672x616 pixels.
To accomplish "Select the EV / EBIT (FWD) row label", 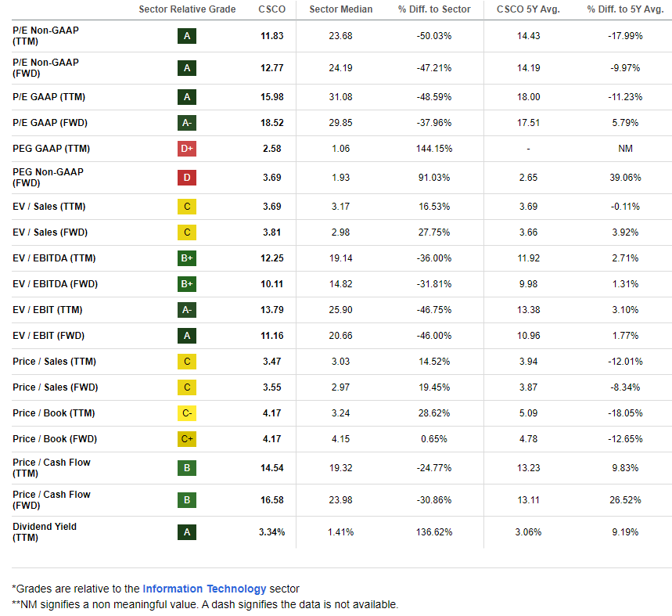I will pyautogui.click(x=49, y=336).
